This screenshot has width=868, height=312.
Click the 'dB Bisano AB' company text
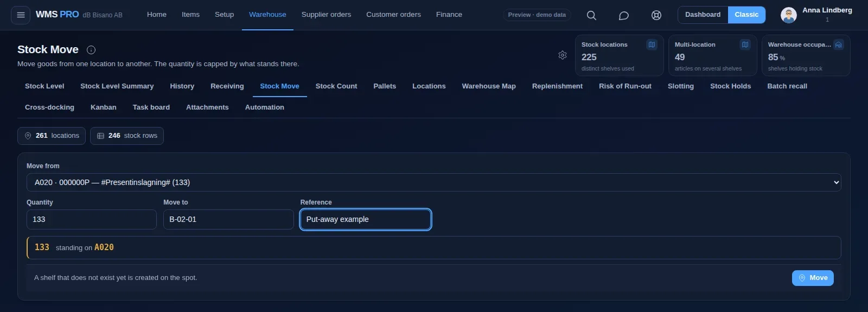[x=103, y=15]
